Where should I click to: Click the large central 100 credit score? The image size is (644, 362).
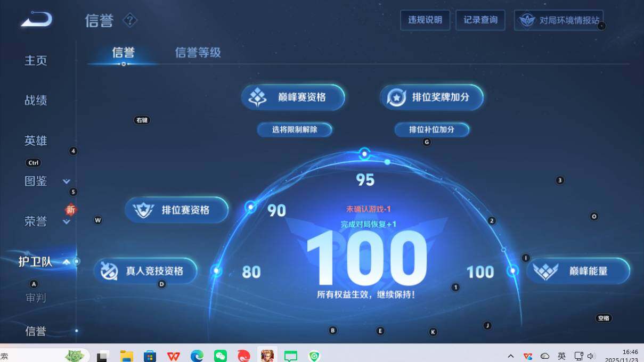367,259
